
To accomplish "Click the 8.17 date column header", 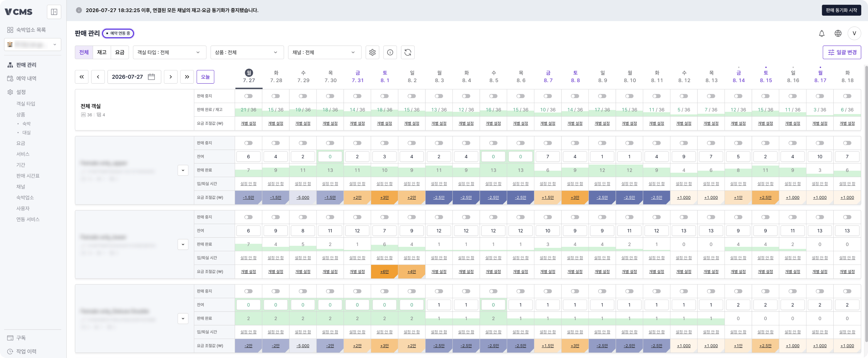I will click(x=820, y=76).
